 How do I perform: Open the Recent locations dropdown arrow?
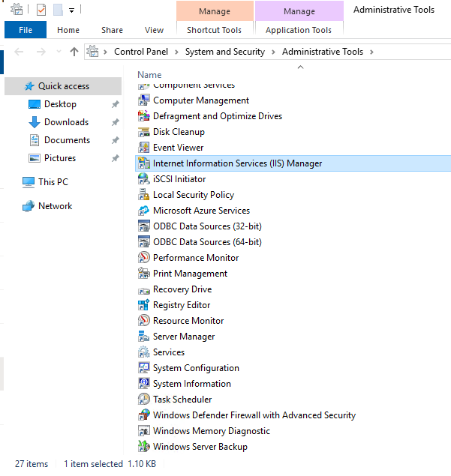pyautogui.click(x=59, y=52)
